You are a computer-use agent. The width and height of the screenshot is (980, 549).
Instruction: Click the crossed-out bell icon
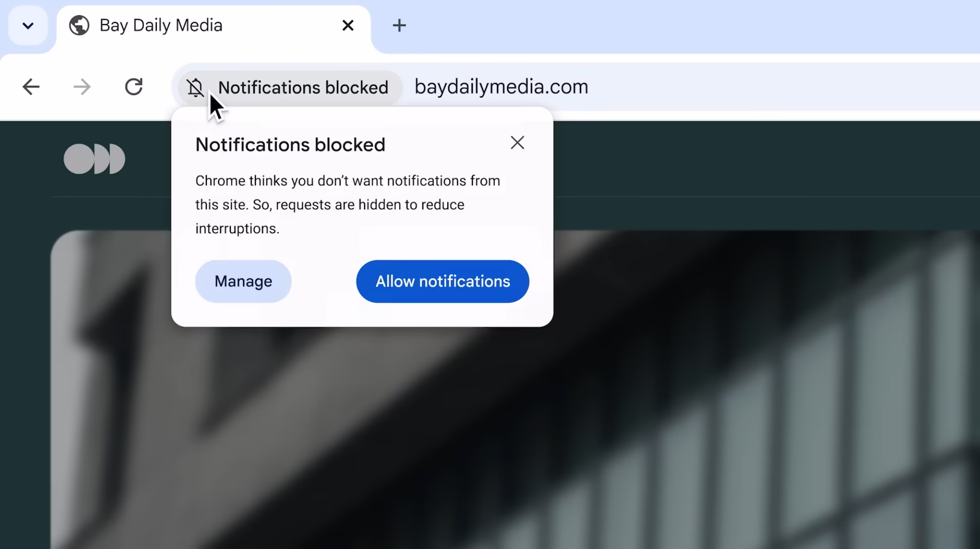point(195,88)
